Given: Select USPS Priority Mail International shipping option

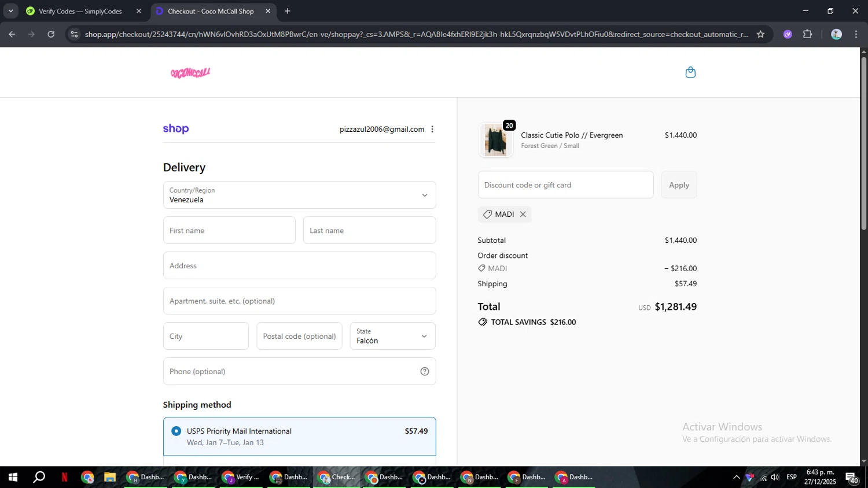Looking at the screenshot, I should pyautogui.click(x=300, y=437).
